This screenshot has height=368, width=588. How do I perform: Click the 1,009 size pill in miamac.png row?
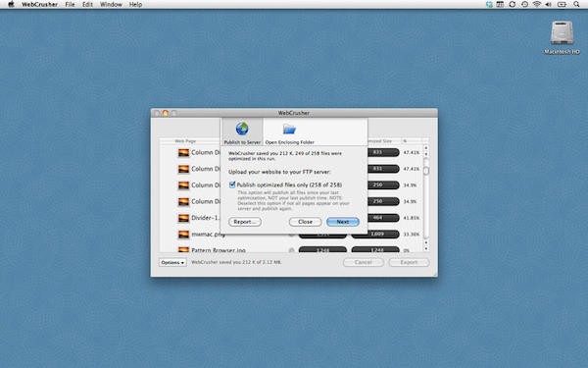click(375, 235)
